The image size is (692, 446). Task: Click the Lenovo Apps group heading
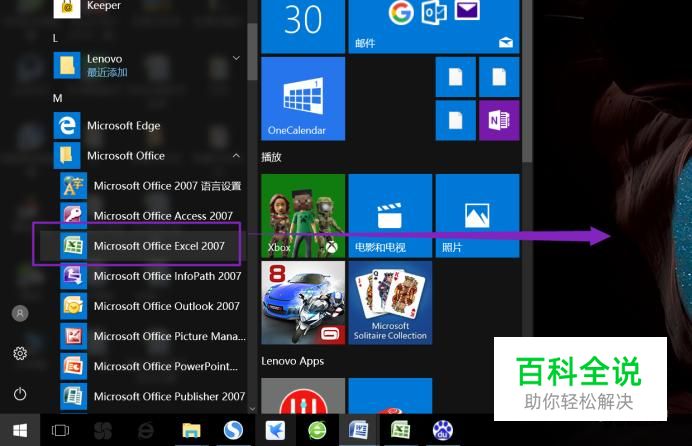click(293, 361)
